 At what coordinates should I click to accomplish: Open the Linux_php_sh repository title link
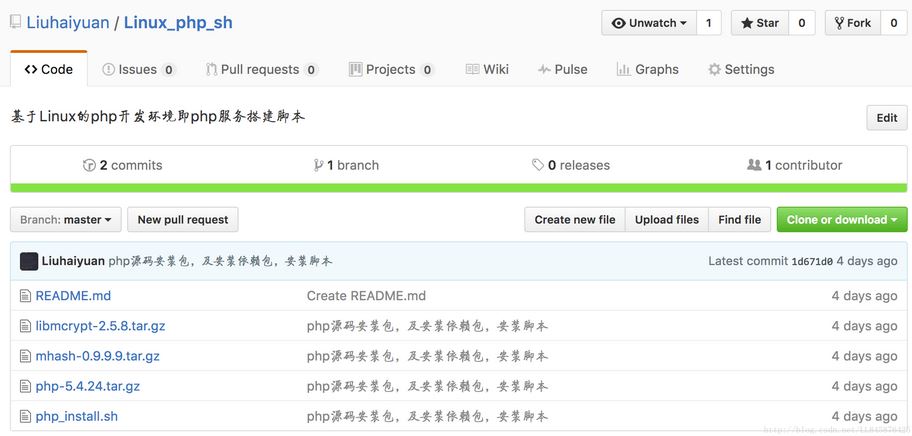click(178, 23)
